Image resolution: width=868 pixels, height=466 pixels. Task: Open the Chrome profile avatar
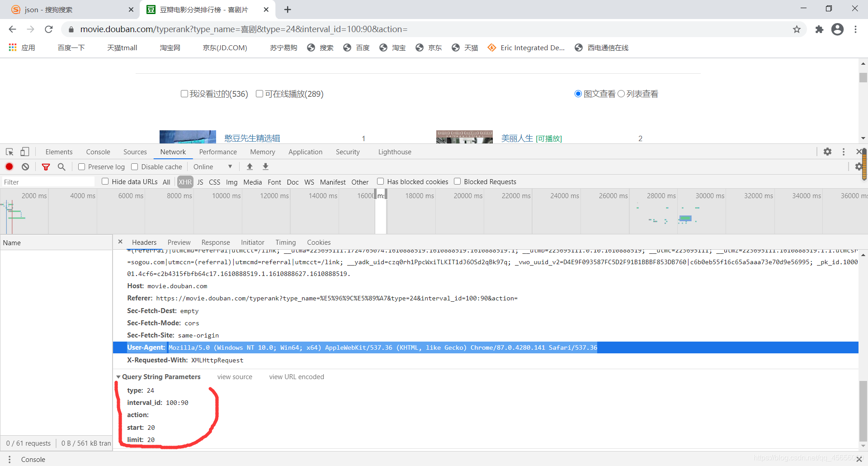pos(837,29)
